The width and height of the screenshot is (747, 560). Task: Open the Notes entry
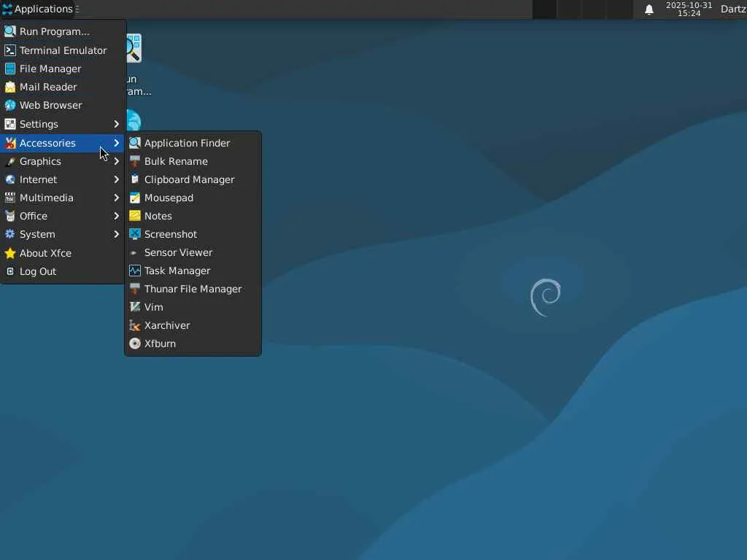193,216
